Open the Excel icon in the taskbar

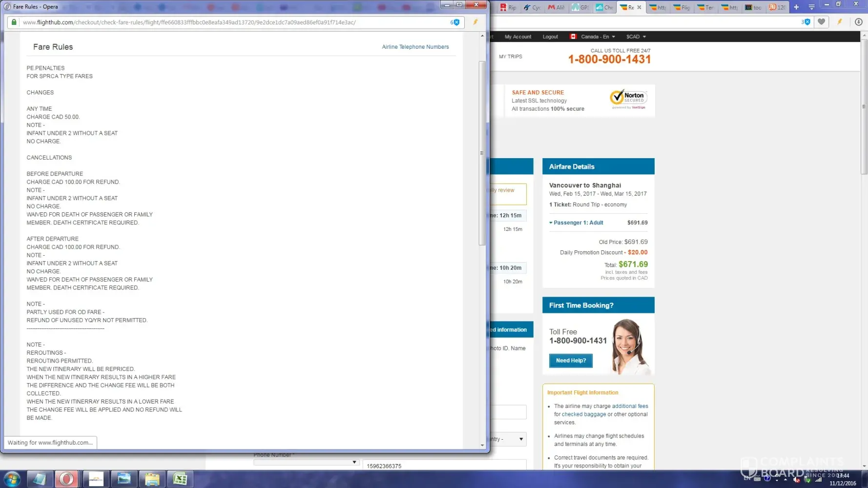180,479
